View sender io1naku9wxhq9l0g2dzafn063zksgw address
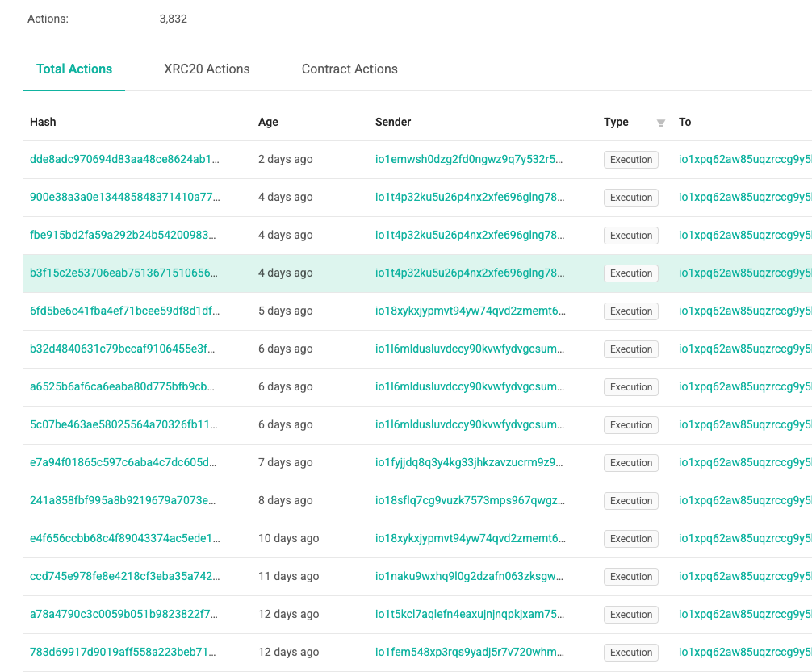This screenshot has width=812, height=672. (471, 576)
